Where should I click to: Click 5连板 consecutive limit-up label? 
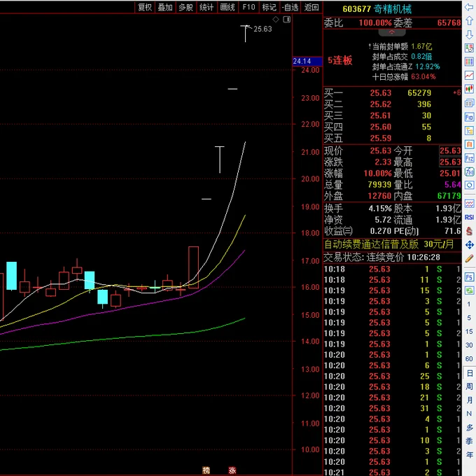(339, 60)
